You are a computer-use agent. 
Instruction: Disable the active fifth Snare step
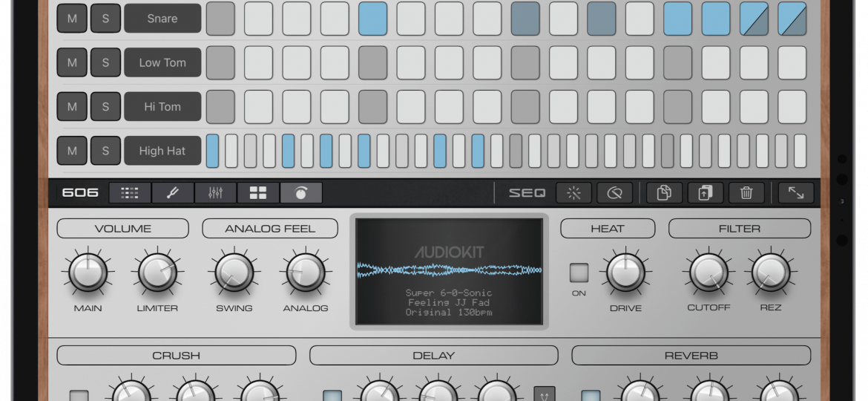[x=372, y=19]
